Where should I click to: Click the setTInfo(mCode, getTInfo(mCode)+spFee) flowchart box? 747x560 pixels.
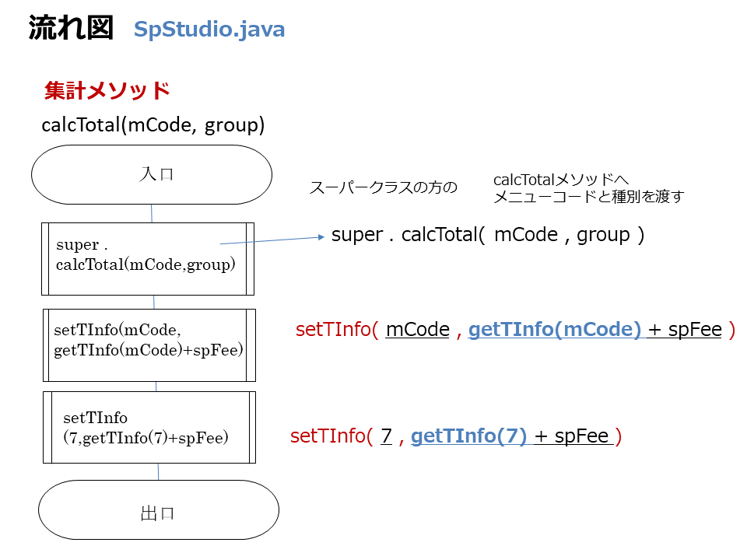(x=149, y=345)
